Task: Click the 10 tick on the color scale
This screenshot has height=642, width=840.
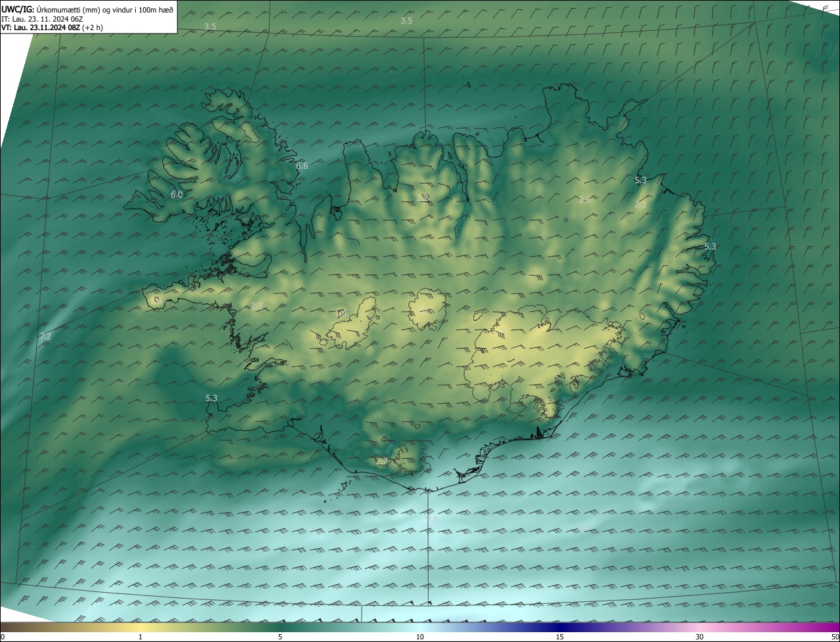Action: [420, 637]
